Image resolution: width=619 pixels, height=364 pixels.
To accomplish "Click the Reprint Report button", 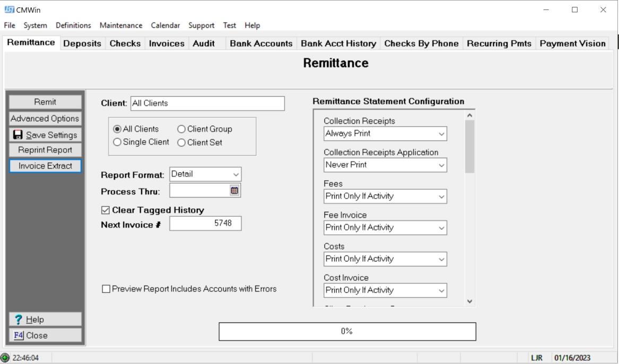I will (x=45, y=149).
